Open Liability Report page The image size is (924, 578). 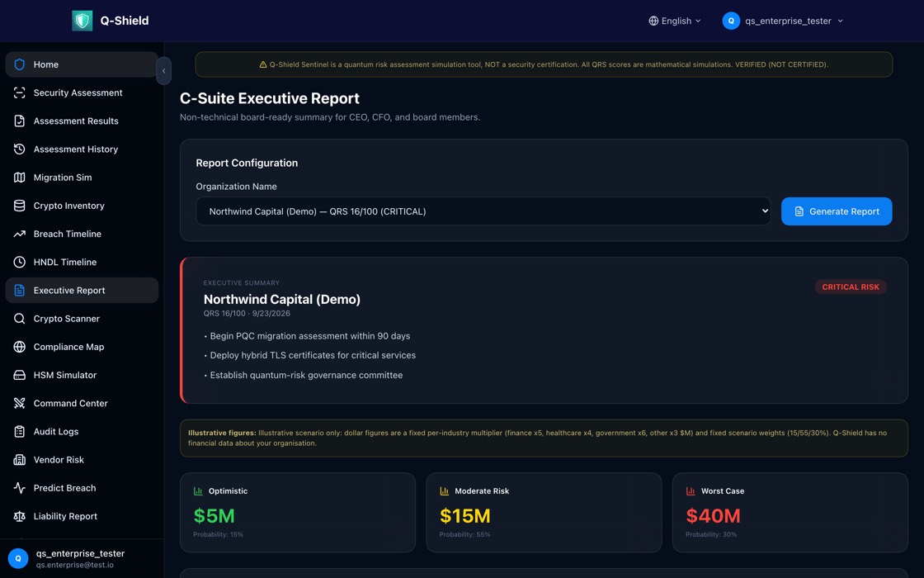pyautogui.click(x=82, y=517)
